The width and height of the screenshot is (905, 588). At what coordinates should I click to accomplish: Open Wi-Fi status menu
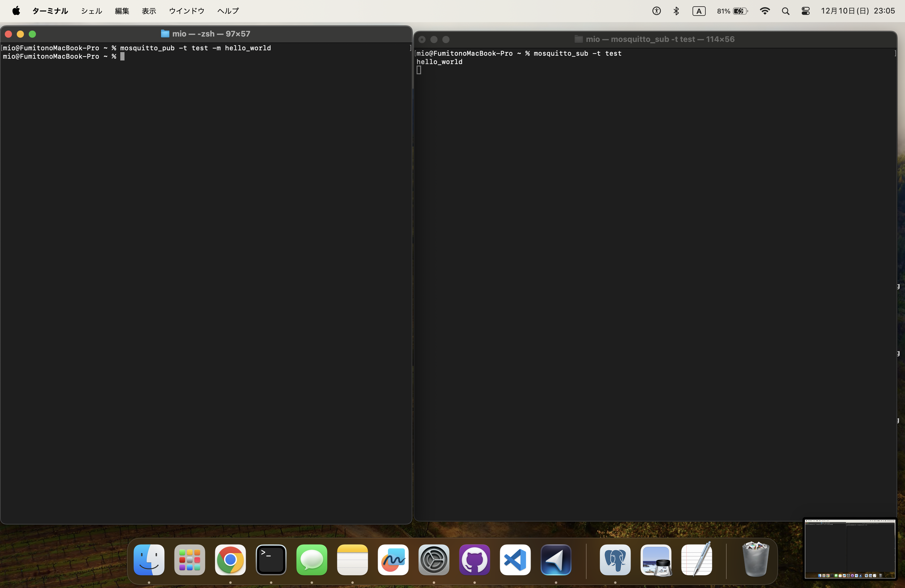point(764,11)
